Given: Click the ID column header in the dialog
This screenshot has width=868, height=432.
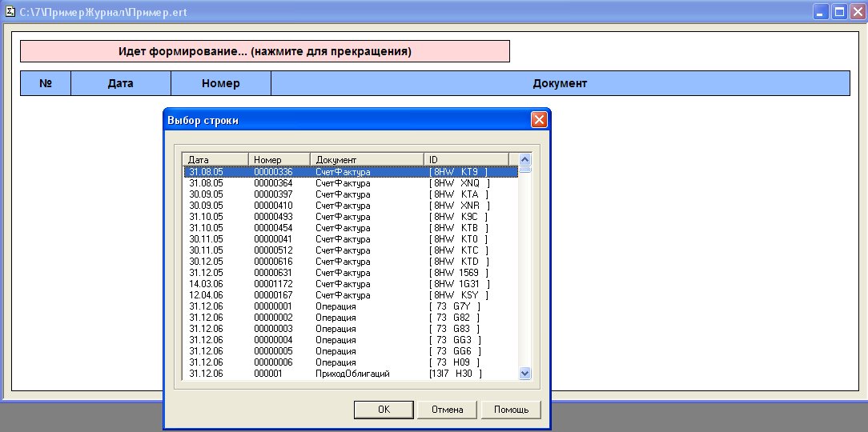Looking at the screenshot, I should (x=466, y=159).
